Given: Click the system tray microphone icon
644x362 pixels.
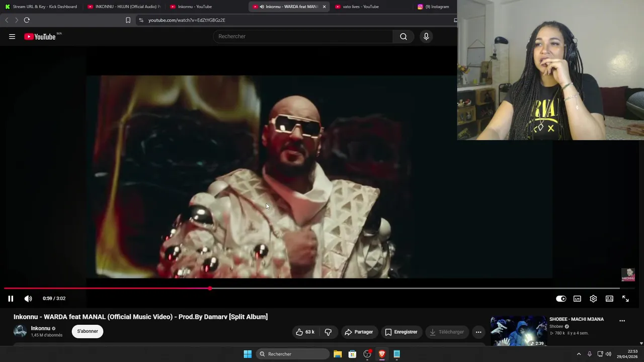Looking at the screenshot, I should pyautogui.click(x=590, y=354).
